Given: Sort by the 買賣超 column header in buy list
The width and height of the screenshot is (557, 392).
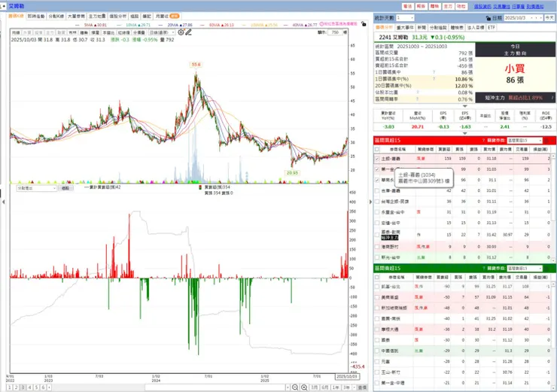Looking at the screenshot, I should (x=444, y=150).
